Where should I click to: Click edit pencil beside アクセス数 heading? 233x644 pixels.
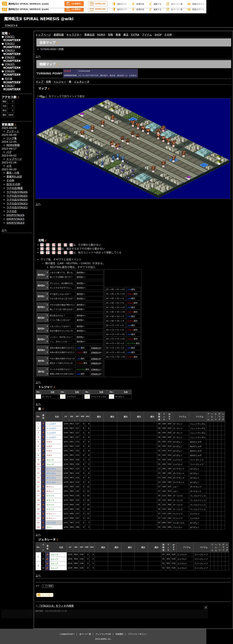click(18, 97)
